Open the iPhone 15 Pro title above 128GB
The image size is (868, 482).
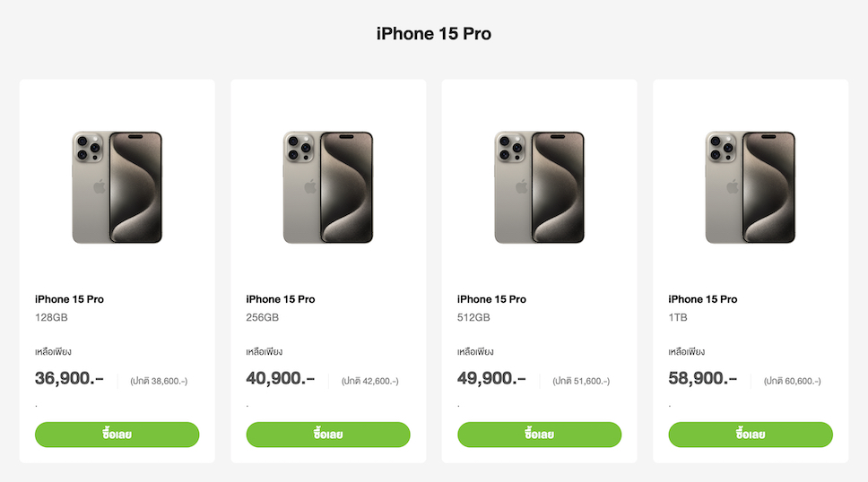(x=69, y=299)
